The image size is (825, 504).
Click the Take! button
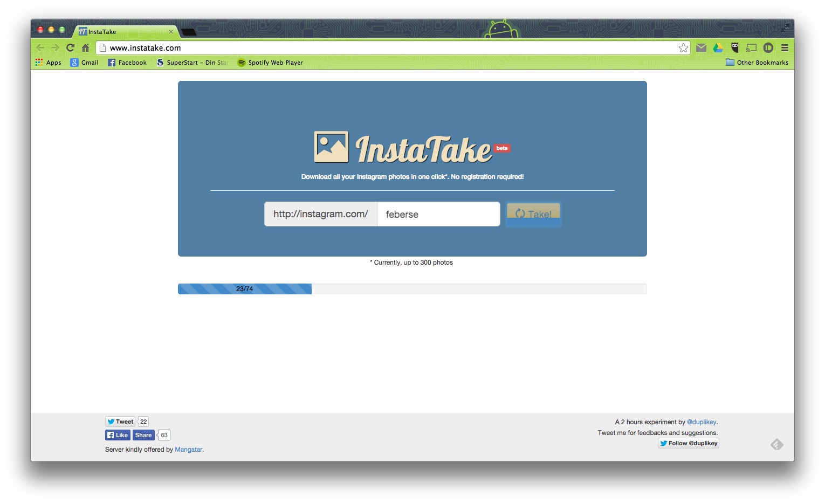point(533,214)
